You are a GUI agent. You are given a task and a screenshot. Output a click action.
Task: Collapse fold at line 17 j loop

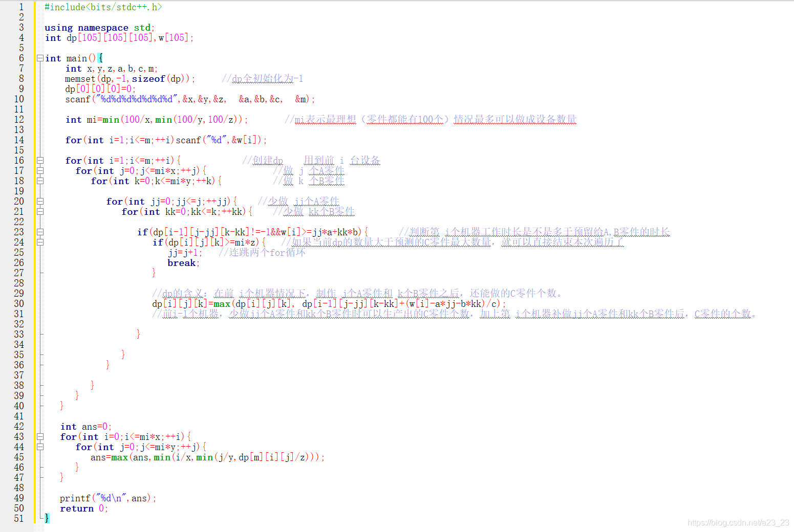(x=40, y=171)
